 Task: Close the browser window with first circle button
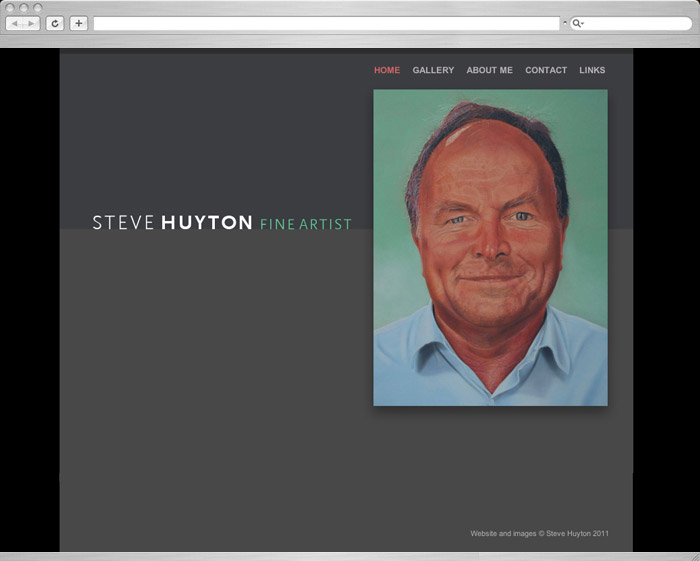(10, 8)
